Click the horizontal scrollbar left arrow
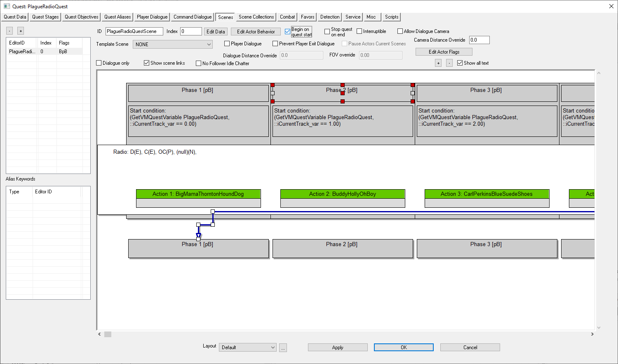 99,334
